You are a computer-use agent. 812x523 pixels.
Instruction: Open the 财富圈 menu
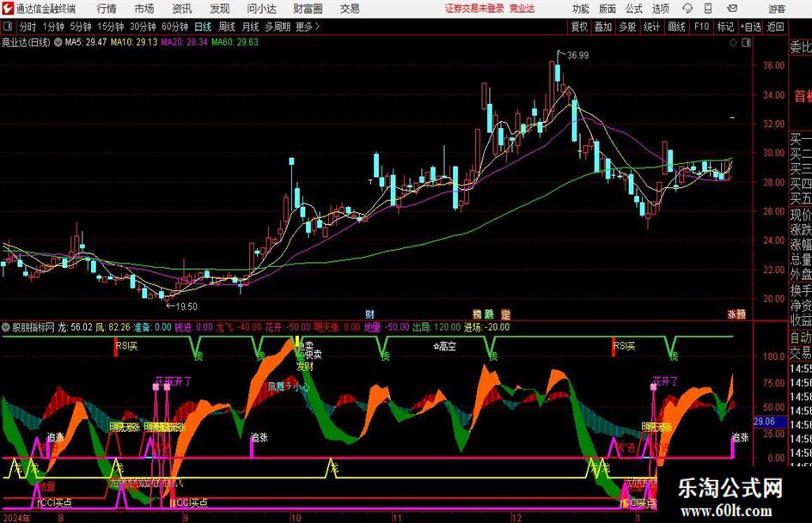[308, 9]
